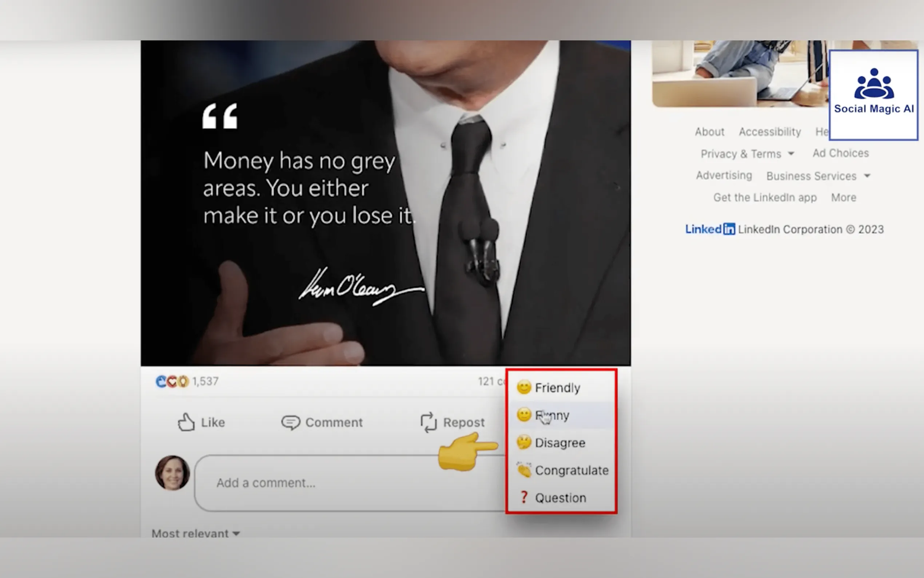This screenshot has width=924, height=578.
Task: Select the Funny tone option
Action: pyautogui.click(x=552, y=415)
